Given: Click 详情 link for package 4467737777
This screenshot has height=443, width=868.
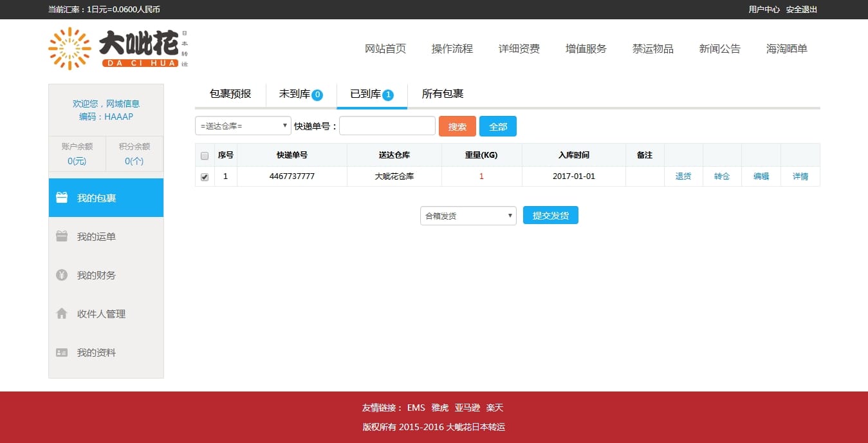Looking at the screenshot, I should pyautogui.click(x=800, y=176).
